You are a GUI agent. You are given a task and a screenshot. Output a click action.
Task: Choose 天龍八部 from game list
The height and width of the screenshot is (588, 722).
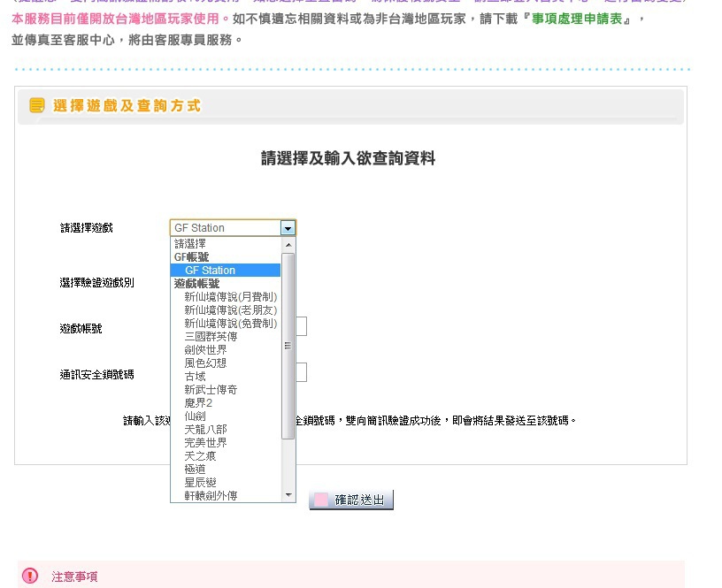pos(226,430)
